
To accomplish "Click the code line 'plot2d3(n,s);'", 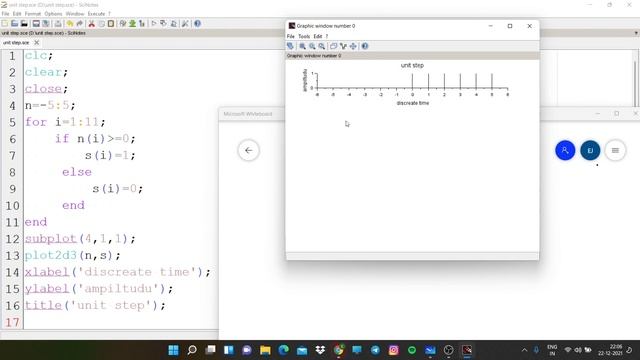I will [x=73, y=256].
